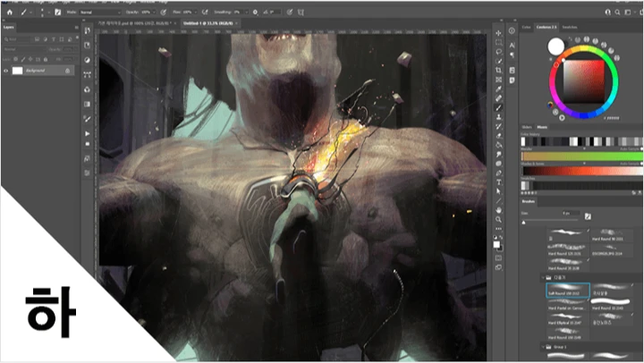Select the Brush tool in the toolbar
The width and height of the screenshot is (644, 363).
coord(498,107)
